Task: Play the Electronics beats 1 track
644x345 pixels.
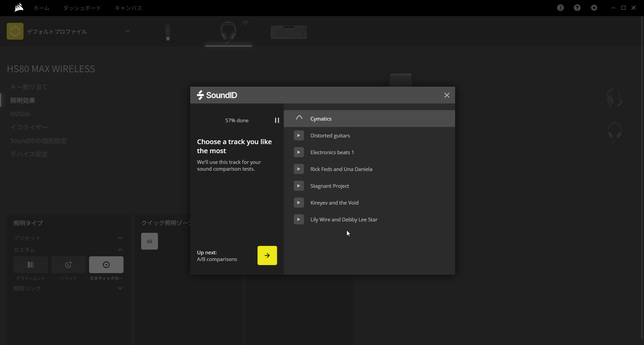Action: [298, 152]
